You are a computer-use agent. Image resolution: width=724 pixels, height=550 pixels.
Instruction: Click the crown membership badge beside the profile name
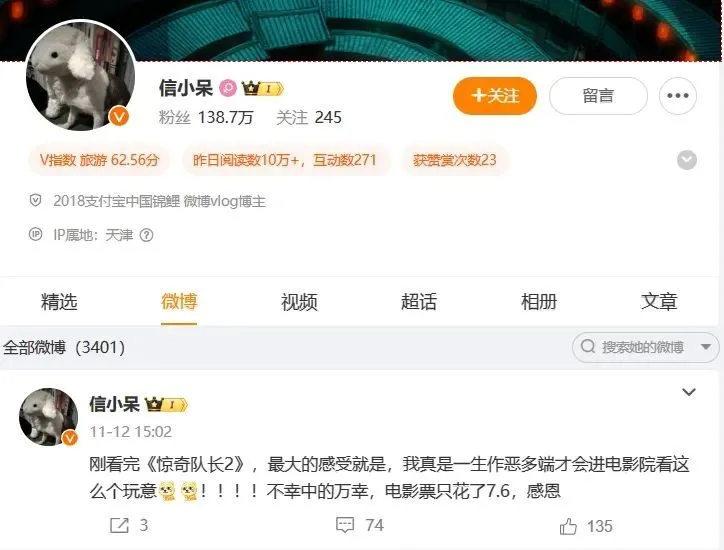(x=262, y=88)
